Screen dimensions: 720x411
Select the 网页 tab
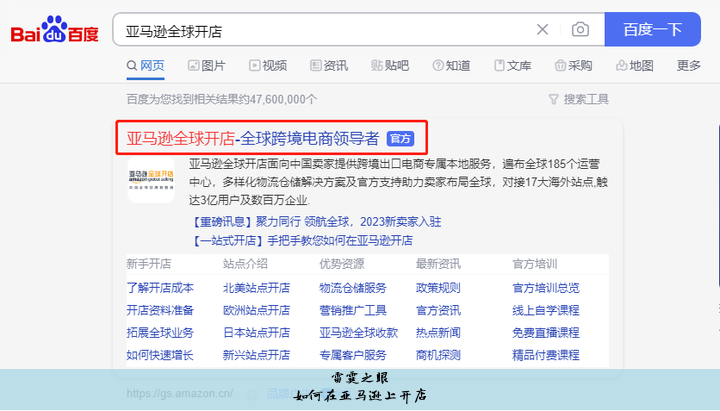[145, 66]
